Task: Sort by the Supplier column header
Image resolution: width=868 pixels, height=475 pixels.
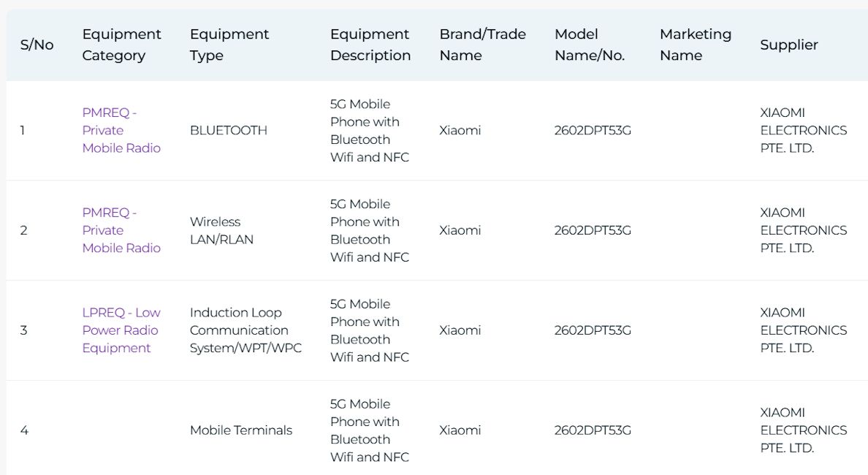Action: click(x=789, y=45)
